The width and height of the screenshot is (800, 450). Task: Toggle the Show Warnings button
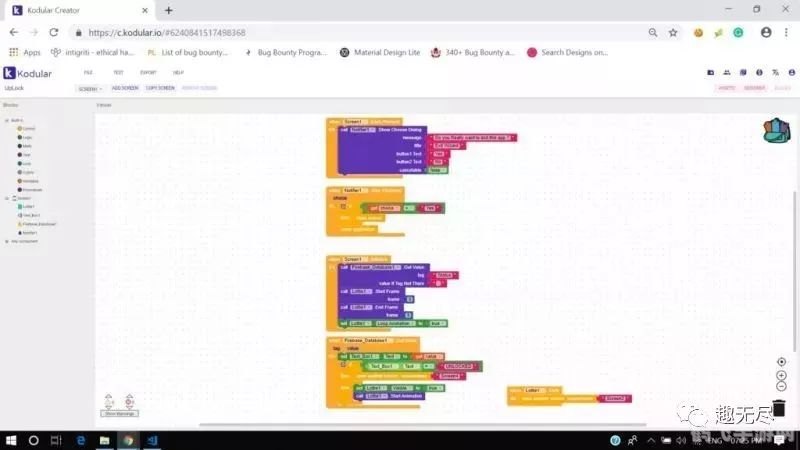120,413
